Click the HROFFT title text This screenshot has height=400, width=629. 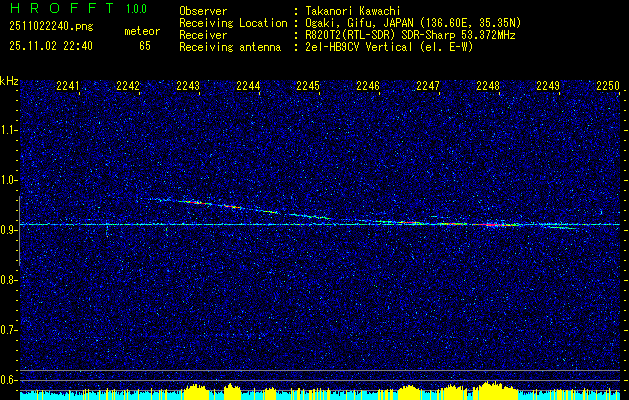[x=63, y=8]
